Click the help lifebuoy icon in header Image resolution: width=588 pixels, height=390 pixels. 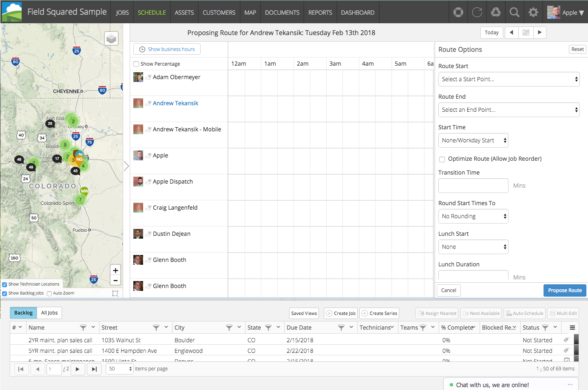coord(458,12)
